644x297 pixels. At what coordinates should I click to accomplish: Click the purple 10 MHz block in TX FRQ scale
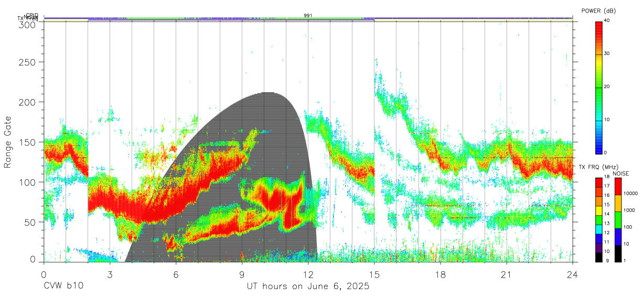pos(599,248)
